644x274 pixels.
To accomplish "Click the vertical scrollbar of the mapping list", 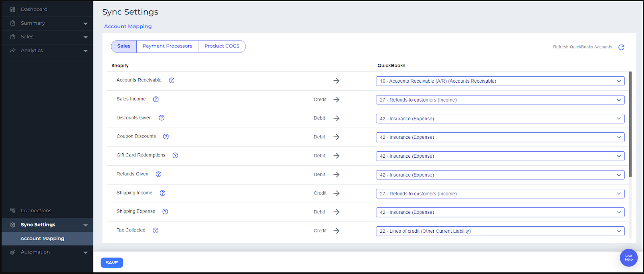I will [630, 124].
